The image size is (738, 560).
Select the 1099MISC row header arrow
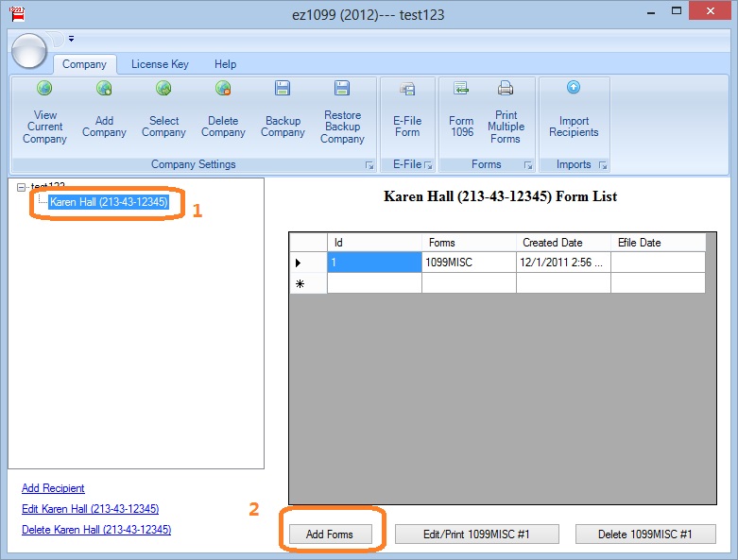pos(300,263)
